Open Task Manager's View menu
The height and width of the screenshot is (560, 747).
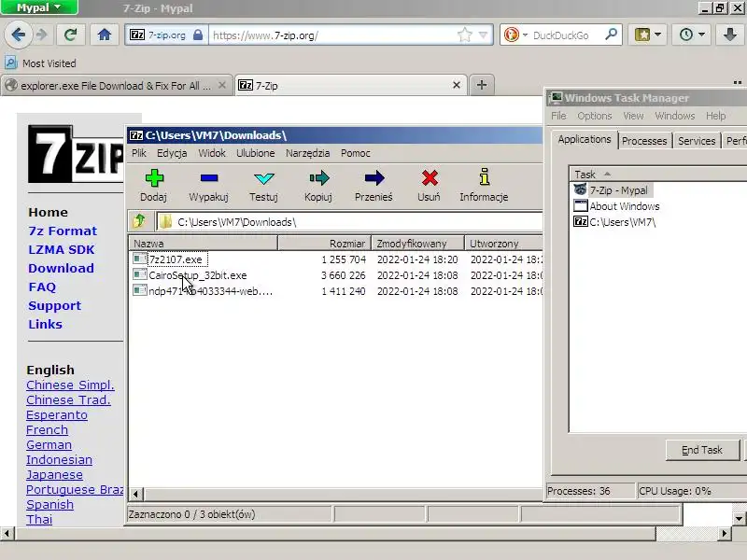(x=633, y=116)
